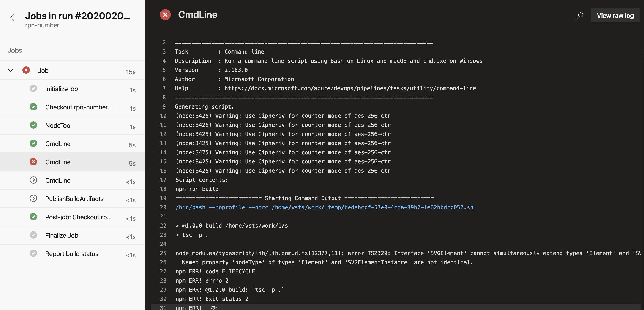Click the checkmark icon on Post-job Checkout
644x310 pixels.
click(x=33, y=217)
